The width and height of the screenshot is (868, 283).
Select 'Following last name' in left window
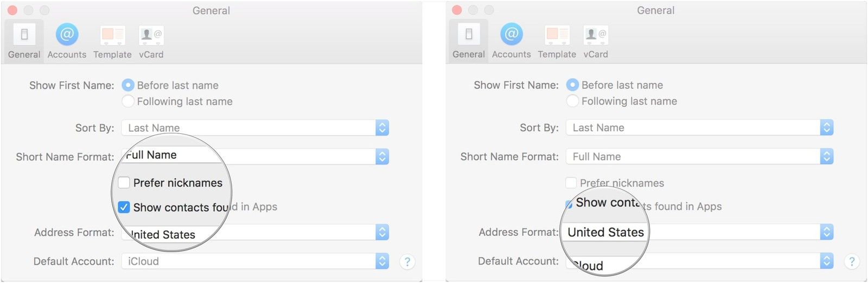(128, 101)
